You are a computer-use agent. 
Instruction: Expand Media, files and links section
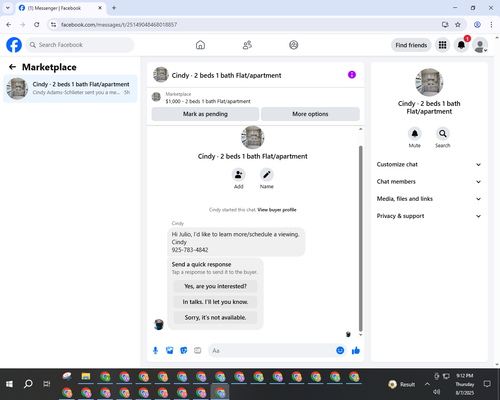pos(429,199)
